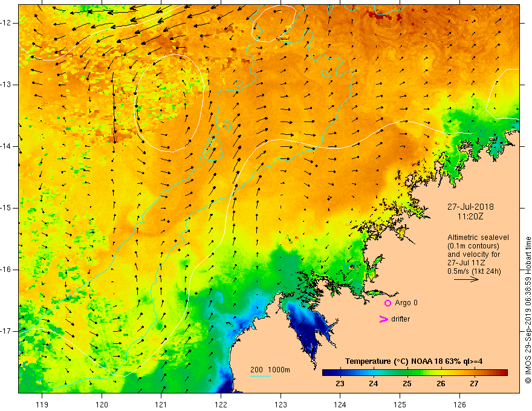Click the '(0.1m contours)' text
Screen dimensions: 532x411
tap(473, 246)
